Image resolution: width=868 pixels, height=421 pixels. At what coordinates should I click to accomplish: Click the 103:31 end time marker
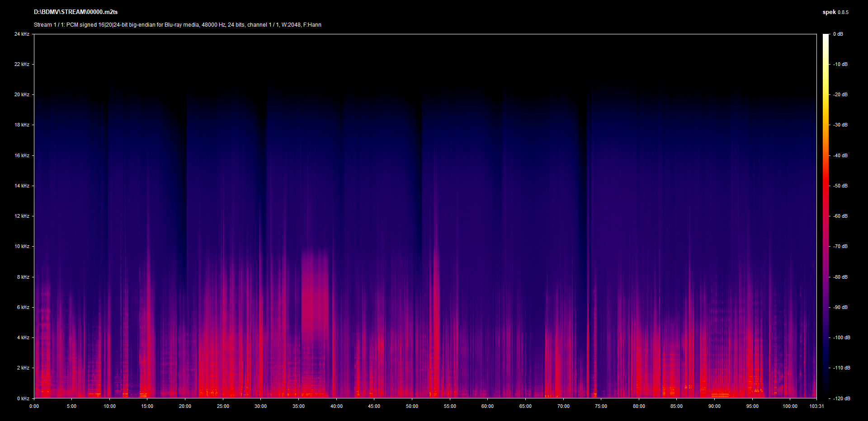pos(816,406)
